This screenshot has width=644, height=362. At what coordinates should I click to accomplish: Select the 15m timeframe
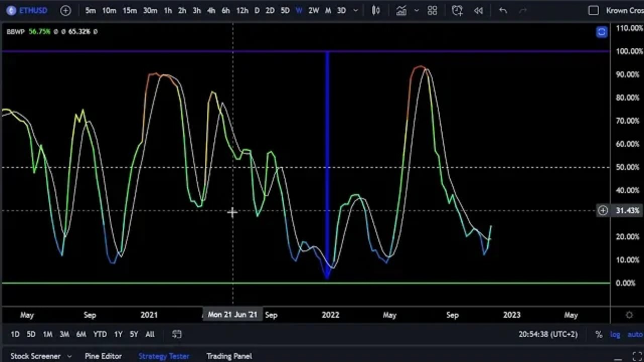[130, 10]
